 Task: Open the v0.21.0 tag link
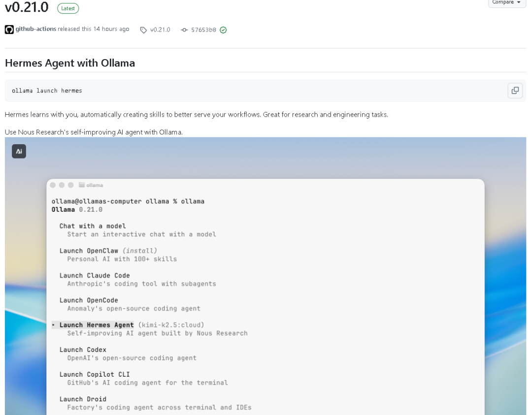(x=160, y=30)
